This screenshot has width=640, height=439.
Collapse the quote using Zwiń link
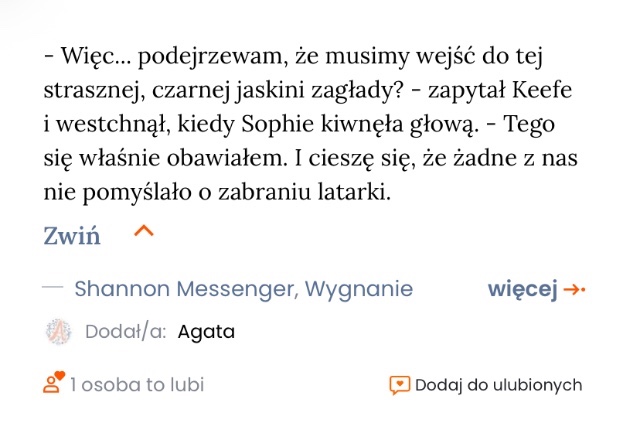[71, 236]
